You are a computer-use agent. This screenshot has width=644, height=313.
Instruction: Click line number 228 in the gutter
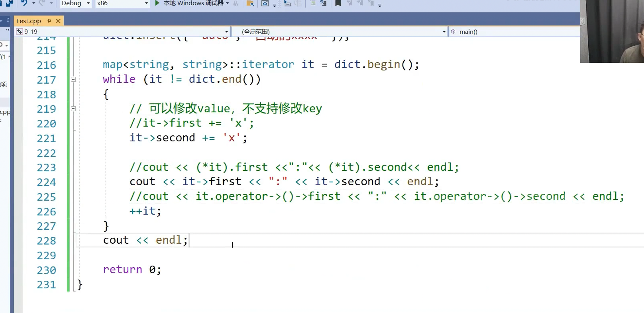point(46,241)
